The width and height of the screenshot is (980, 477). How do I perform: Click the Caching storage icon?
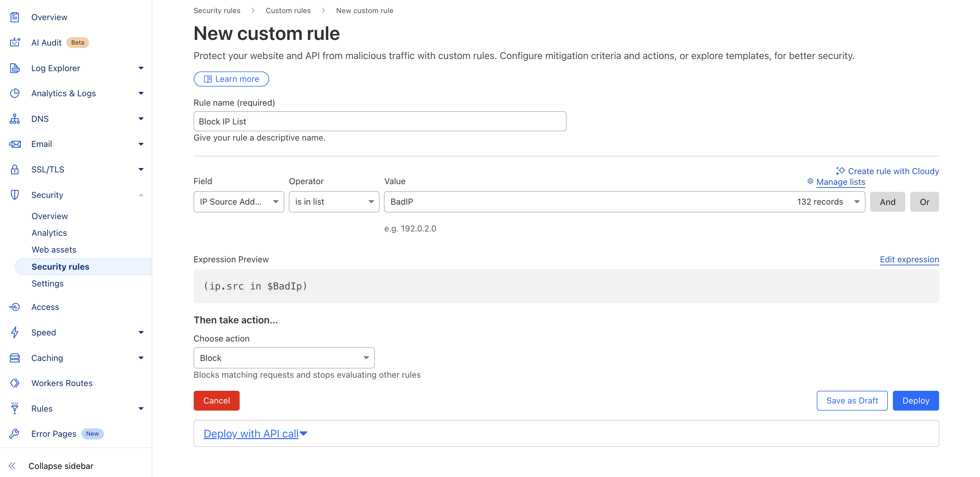(15, 358)
